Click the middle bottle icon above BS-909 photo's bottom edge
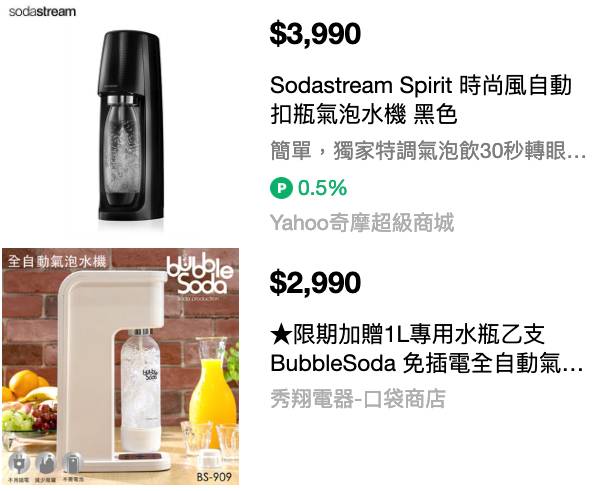 [x=46, y=462]
